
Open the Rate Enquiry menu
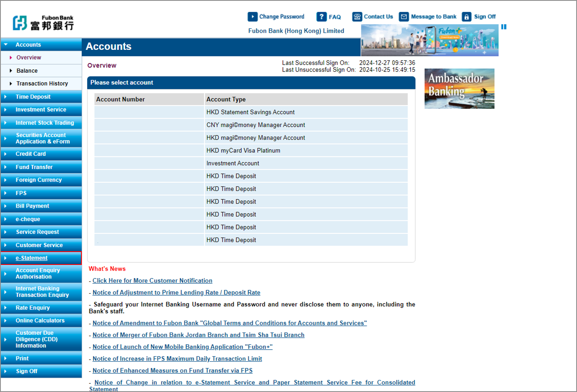(x=41, y=308)
